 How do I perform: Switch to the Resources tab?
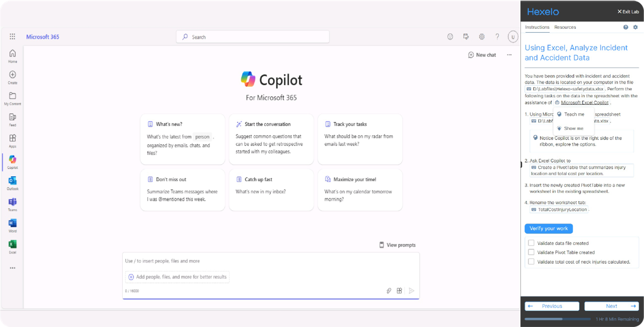coord(565,27)
